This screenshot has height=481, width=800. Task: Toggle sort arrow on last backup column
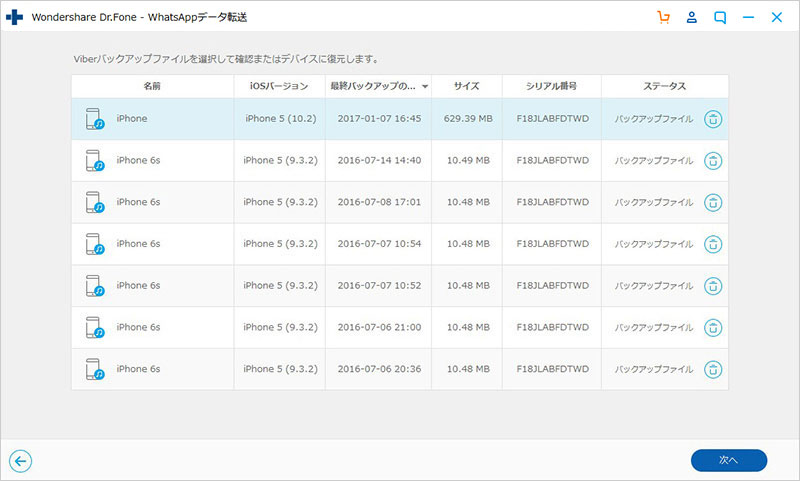(x=424, y=87)
